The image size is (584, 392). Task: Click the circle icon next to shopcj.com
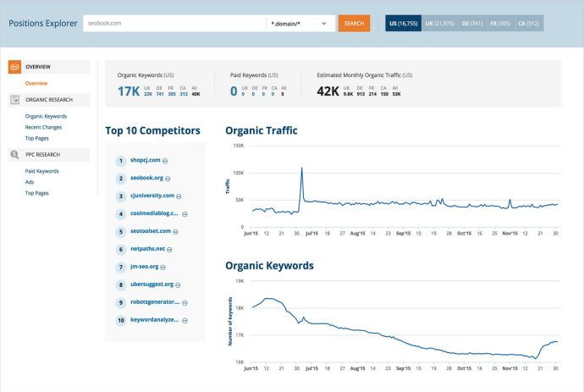click(x=165, y=161)
